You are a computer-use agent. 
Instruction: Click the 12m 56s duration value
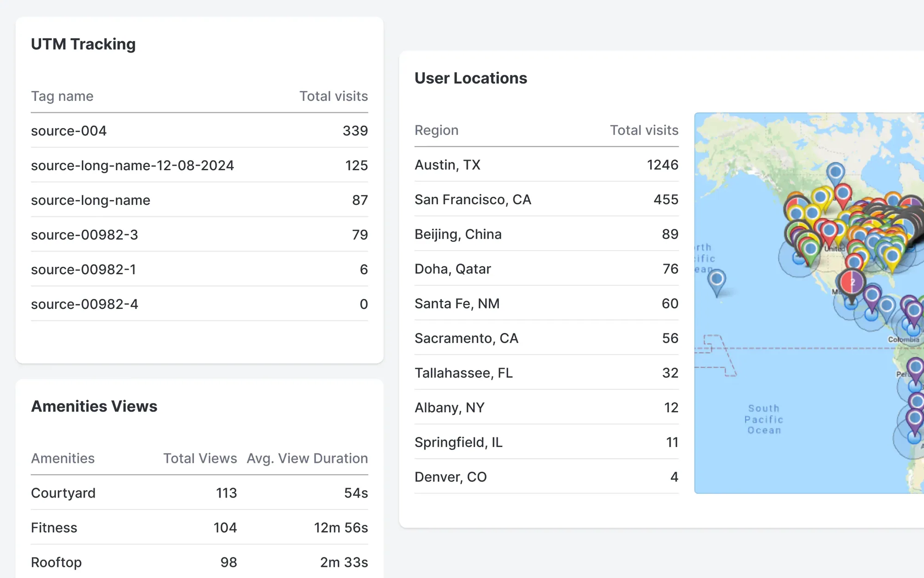point(341,528)
